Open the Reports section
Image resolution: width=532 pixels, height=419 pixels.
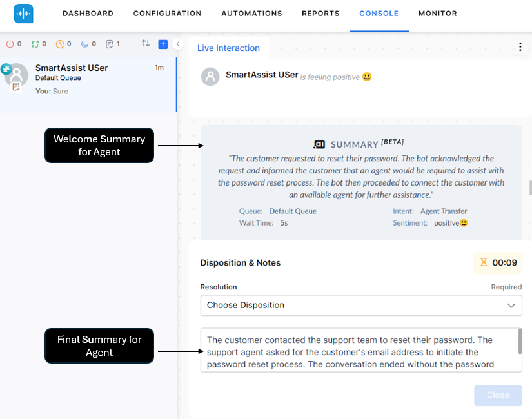[320, 14]
